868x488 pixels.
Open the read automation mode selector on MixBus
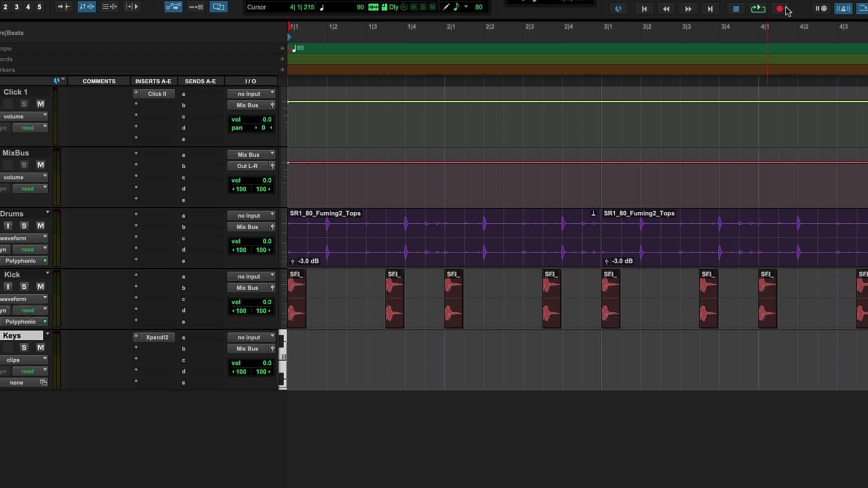click(29, 188)
